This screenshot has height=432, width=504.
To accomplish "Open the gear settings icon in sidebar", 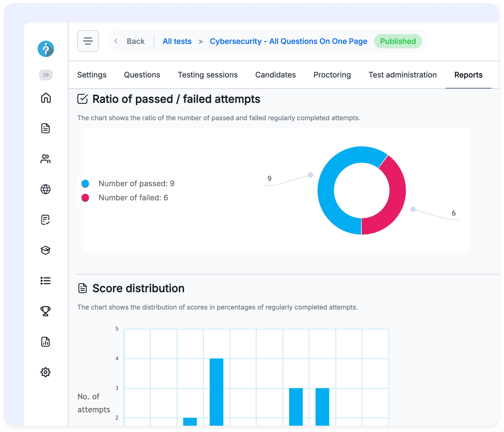I will [45, 372].
